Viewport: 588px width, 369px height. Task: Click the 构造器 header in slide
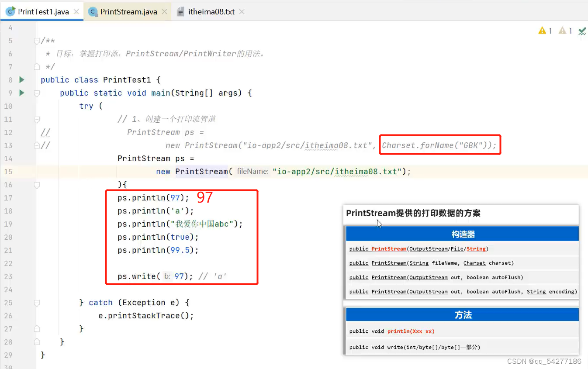(462, 234)
